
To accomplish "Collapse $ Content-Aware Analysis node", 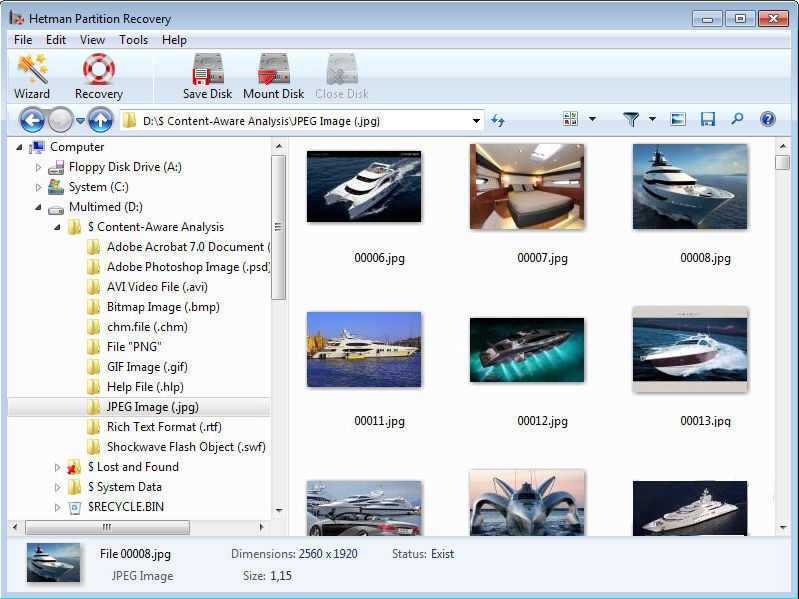I will pos(57,227).
